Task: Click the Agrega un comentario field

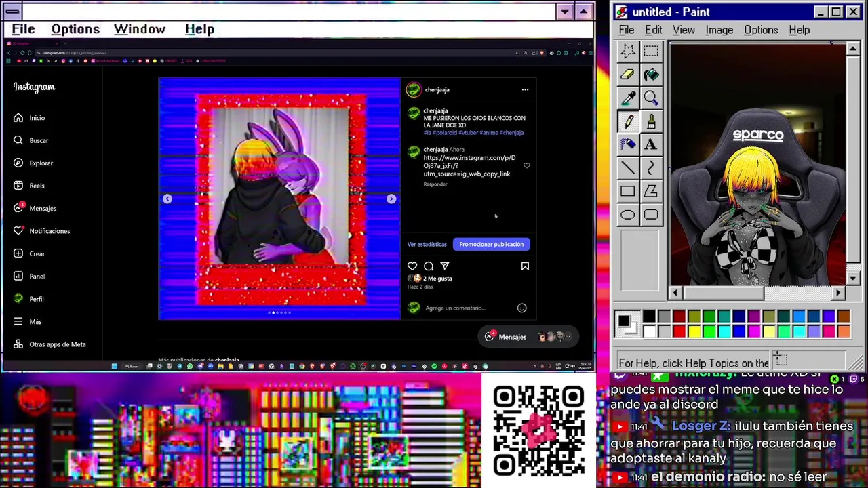Action: click(468, 308)
